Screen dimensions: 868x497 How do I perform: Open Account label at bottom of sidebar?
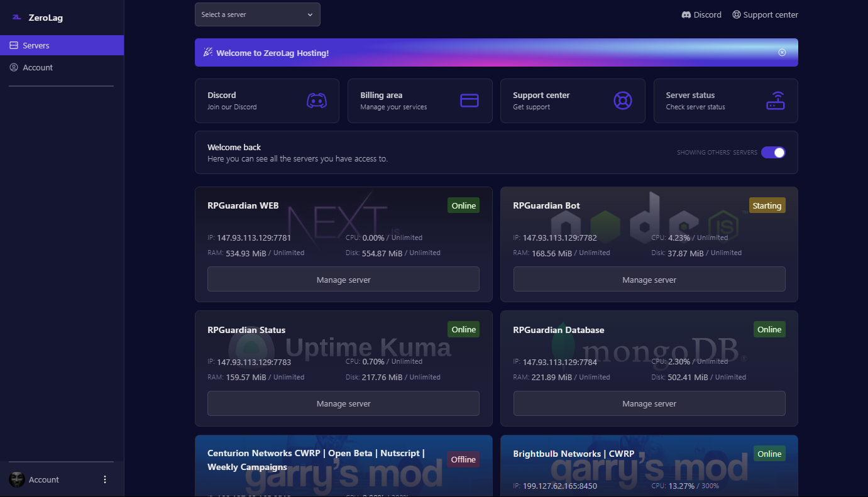44,479
